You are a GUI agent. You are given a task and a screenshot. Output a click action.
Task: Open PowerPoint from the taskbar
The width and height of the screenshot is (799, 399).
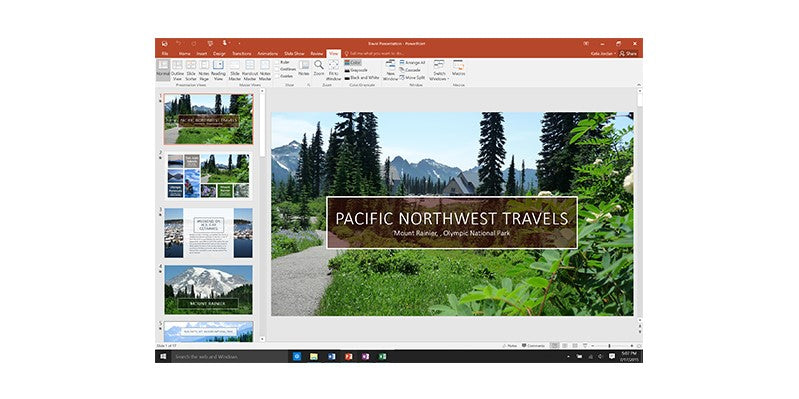coord(349,356)
